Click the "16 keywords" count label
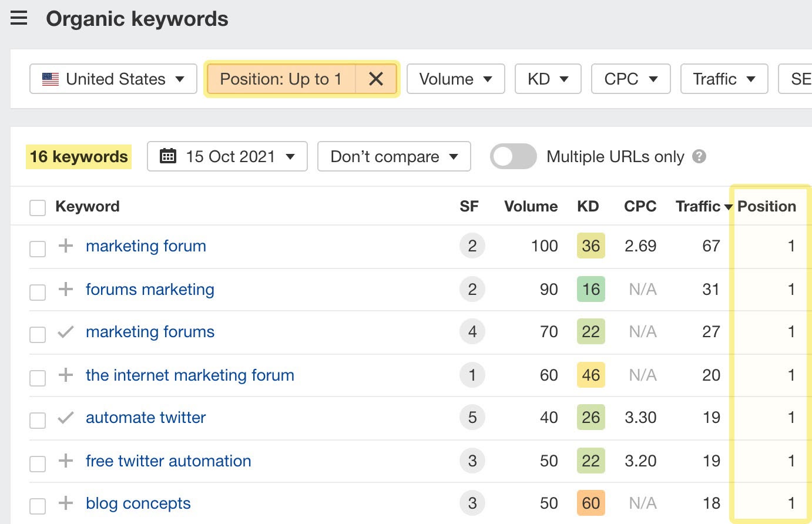 coord(78,156)
